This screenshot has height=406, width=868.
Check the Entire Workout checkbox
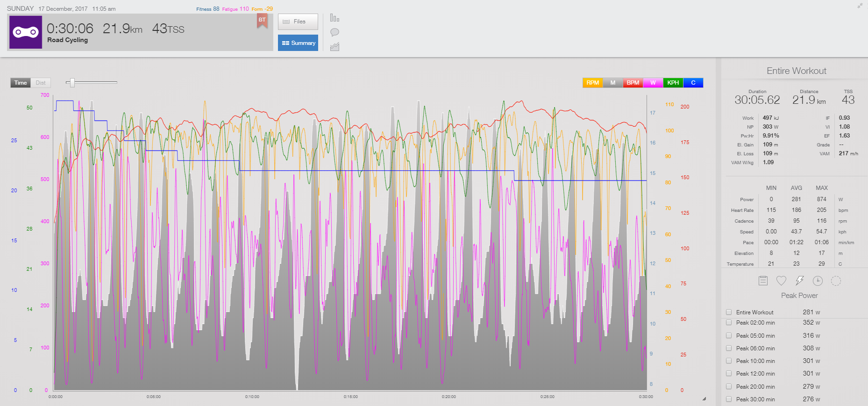[x=729, y=312]
